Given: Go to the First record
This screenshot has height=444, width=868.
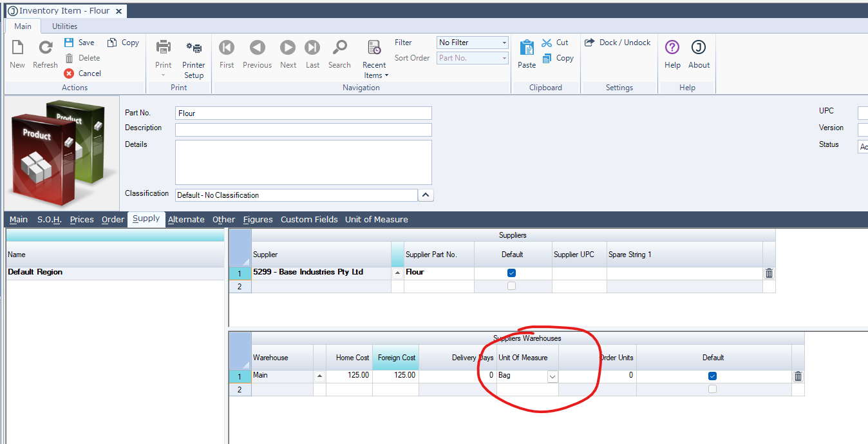Looking at the screenshot, I should pyautogui.click(x=227, y=48).
